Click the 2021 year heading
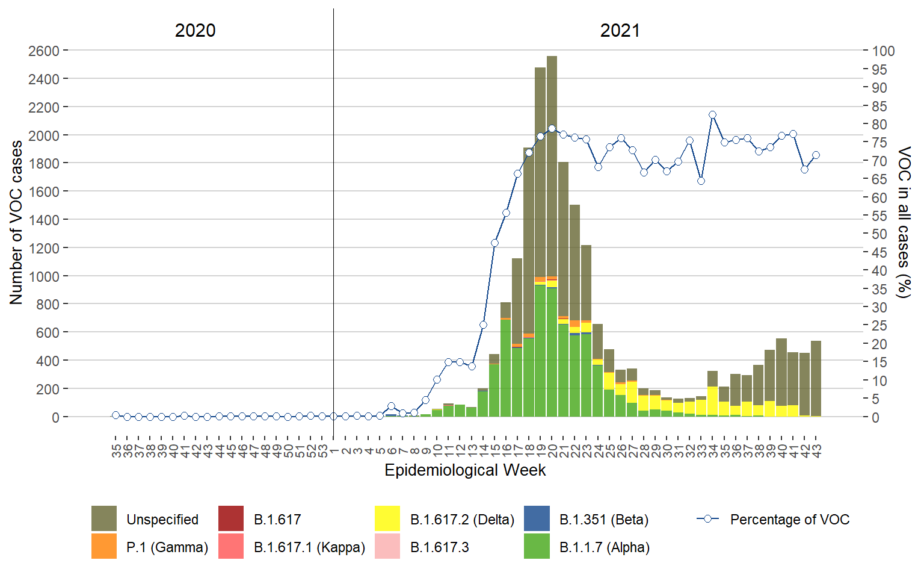The height and width of the screenshot is (578, 924). [x=620, y=31]
